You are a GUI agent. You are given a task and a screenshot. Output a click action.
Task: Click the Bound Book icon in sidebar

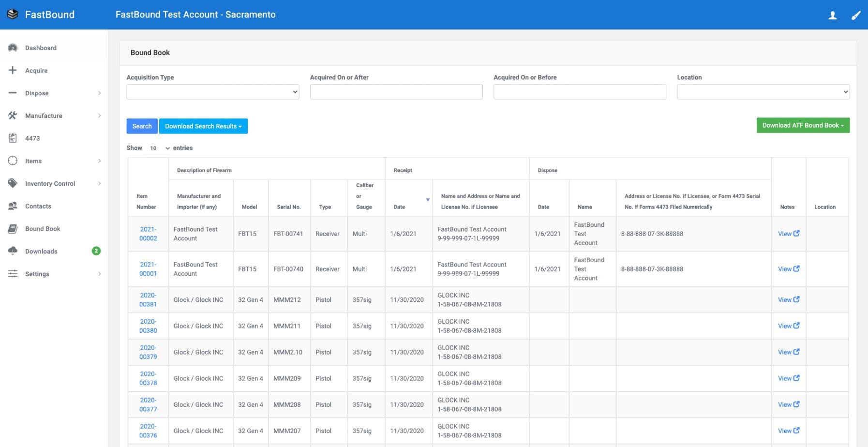click(13, 229)
